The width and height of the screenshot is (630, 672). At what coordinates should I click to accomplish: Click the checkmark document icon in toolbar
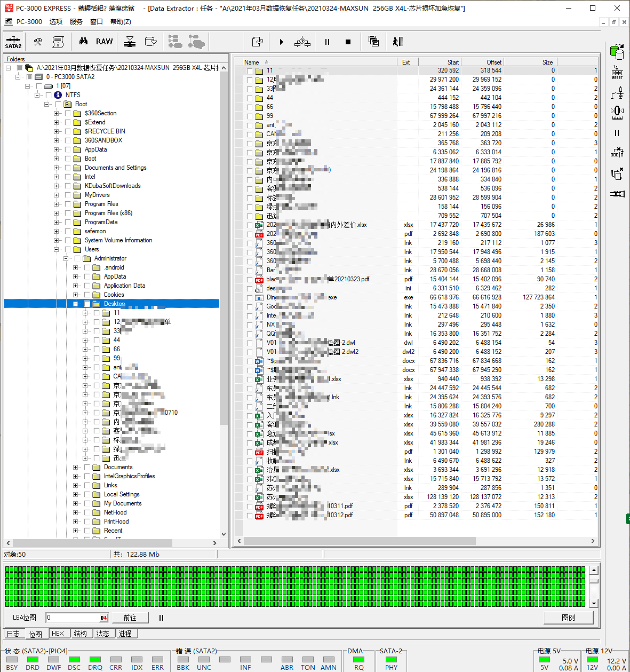click(x=257, y=42)
